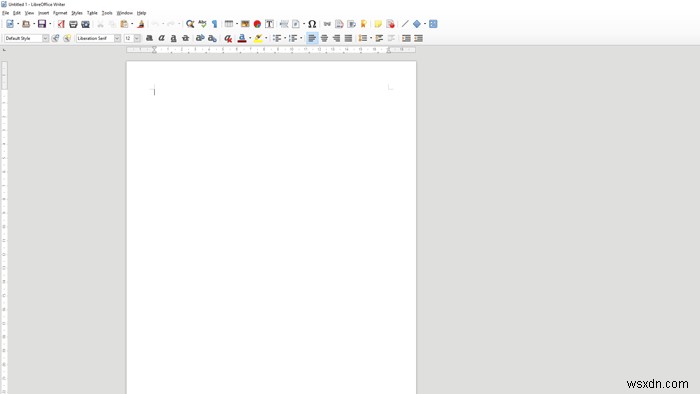The width and height of the screenshot is (700, 394).
Task: Click the Insert Chart icon
Action: pyautogui.click(x=257, y=24)
